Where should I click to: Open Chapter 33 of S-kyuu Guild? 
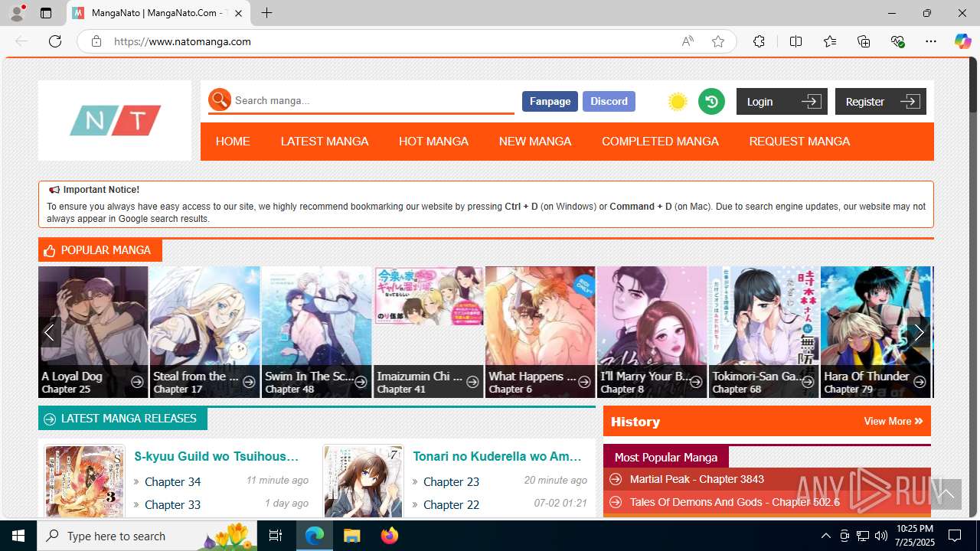[x=172, y=504]
